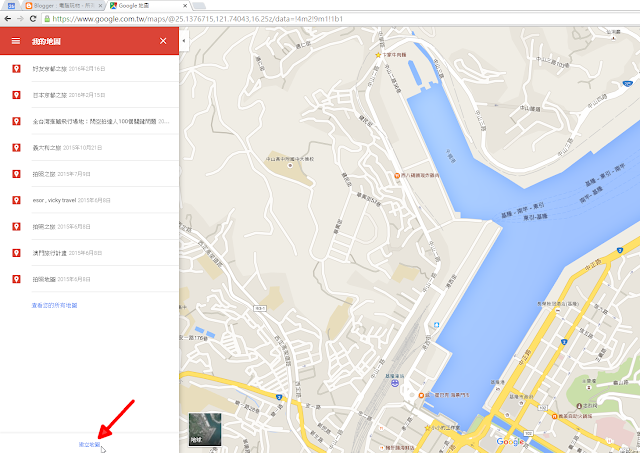Click the browser back arrow
The width and height of the screenshot is (640, 453).
pyautogui.click(x=7, y=19)
